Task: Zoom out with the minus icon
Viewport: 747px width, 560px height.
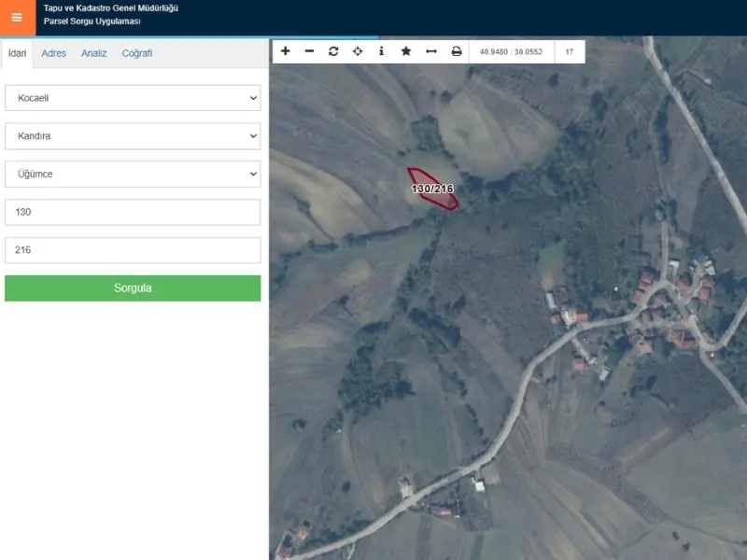Action: point(309,51)
